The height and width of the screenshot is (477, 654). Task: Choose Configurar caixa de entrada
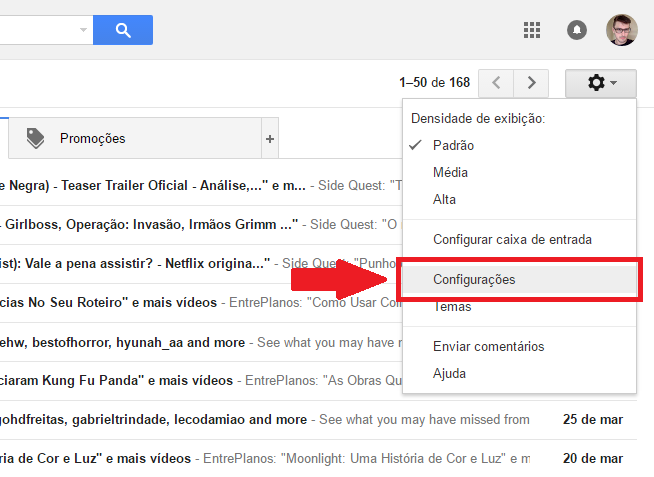512,239
